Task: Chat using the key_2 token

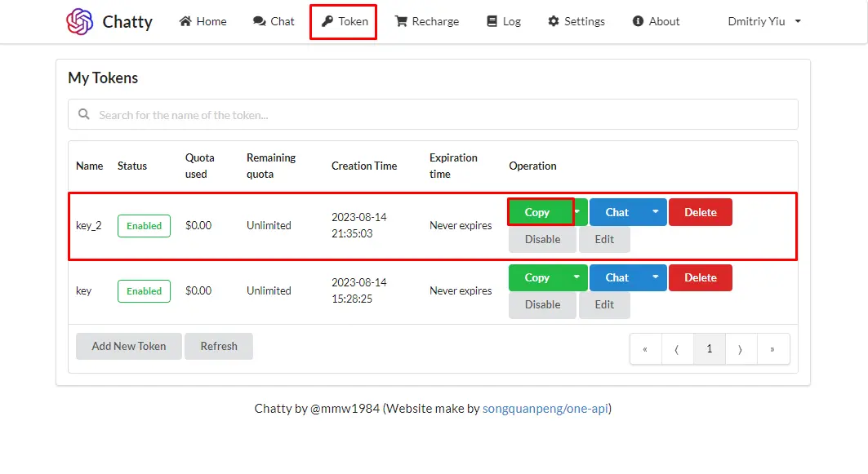Action: (617, 212)
